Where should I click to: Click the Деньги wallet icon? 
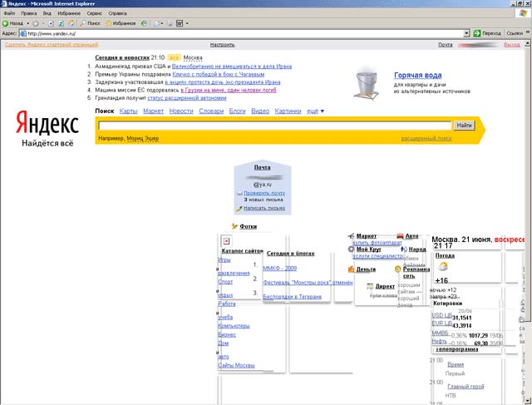pyautogui.click(x=351, y=269)
